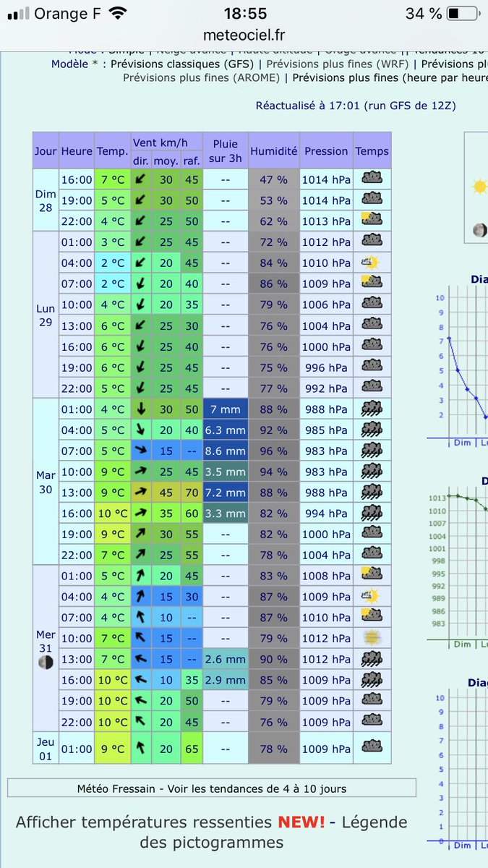Click Afficher températures ressenties link

click(x=171, y=822)
